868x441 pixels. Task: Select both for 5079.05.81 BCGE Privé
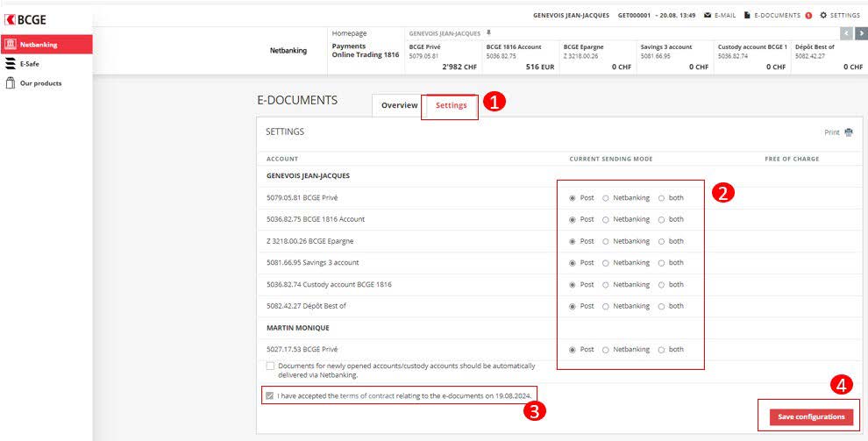coord(661,198)
